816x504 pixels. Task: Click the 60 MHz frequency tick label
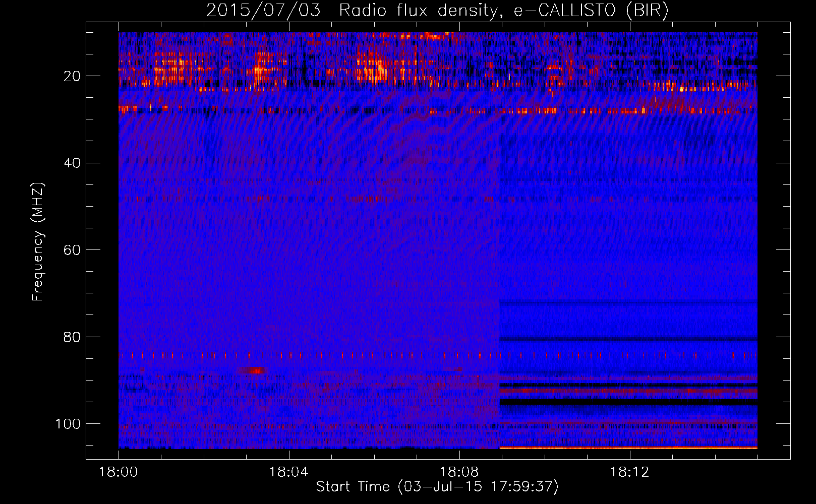pyautogui.click(x=72, y=250)
